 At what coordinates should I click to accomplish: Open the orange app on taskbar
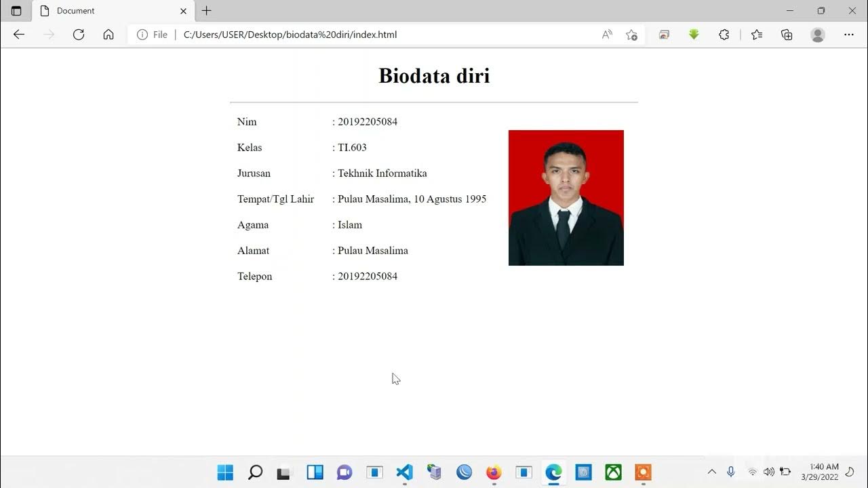[x=643, y=472]
